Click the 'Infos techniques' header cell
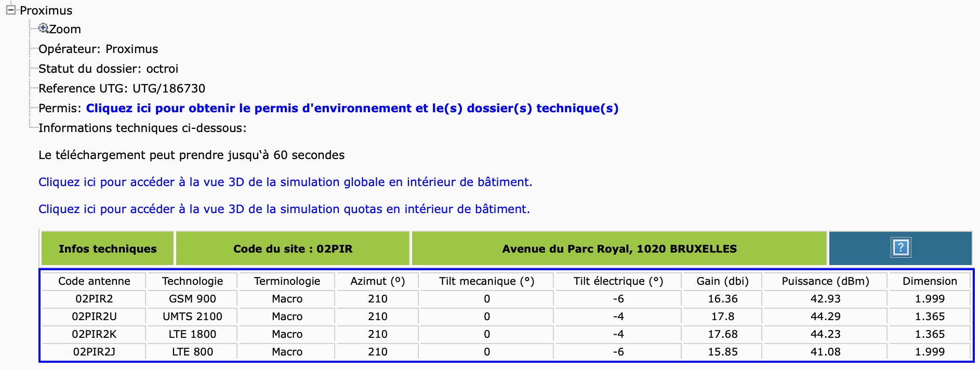Screen dimensions: 980x369 pyautogui.click(x=108, y=248)
